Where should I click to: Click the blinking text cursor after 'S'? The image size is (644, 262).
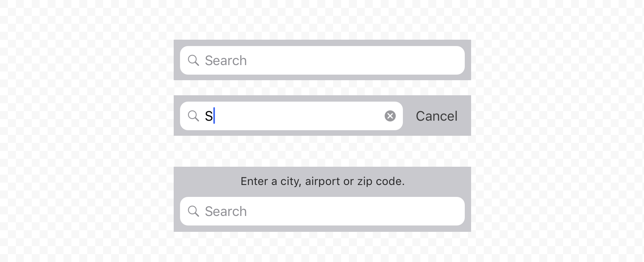point(214,116)
